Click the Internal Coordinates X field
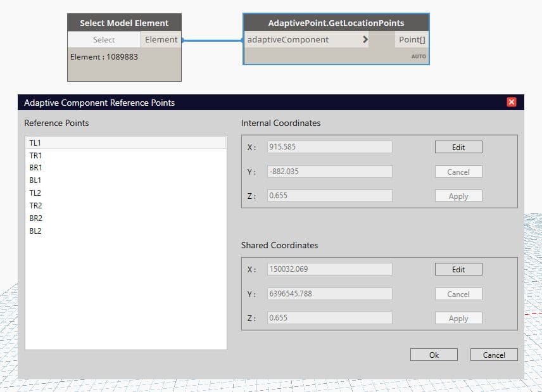This screenshot has height=392, width=542. tap(329, 147)
